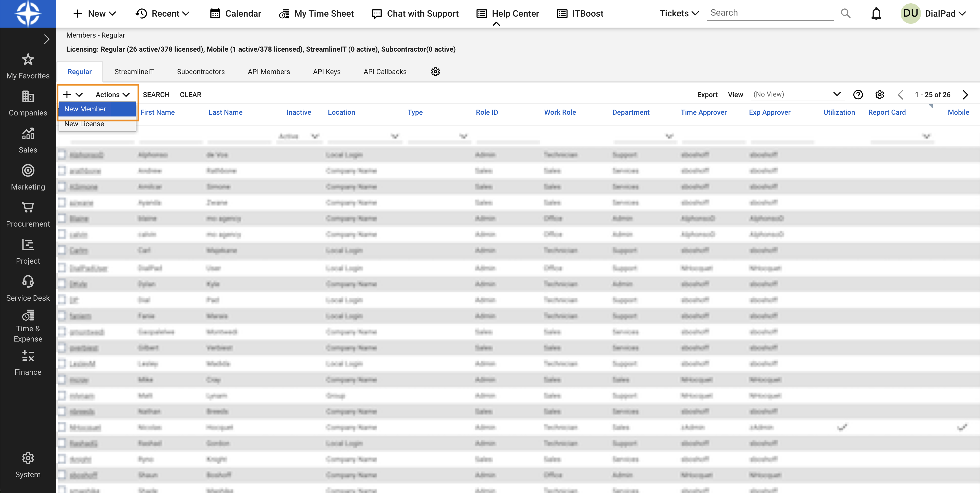Click the ConnectWise logo at top left
980x493 pixels.
coord(28,14)
